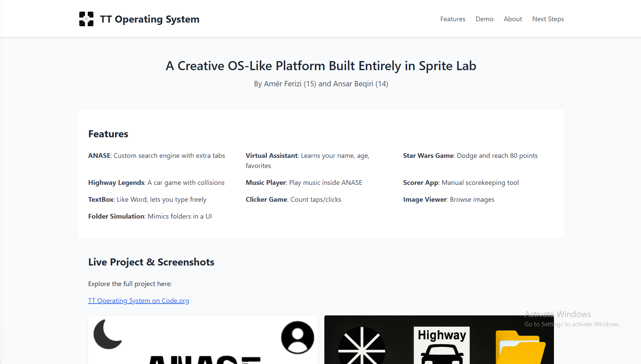The image size is (641, 364).
Task: Go to the Demo nav item
Action: [x=484, y=19]
